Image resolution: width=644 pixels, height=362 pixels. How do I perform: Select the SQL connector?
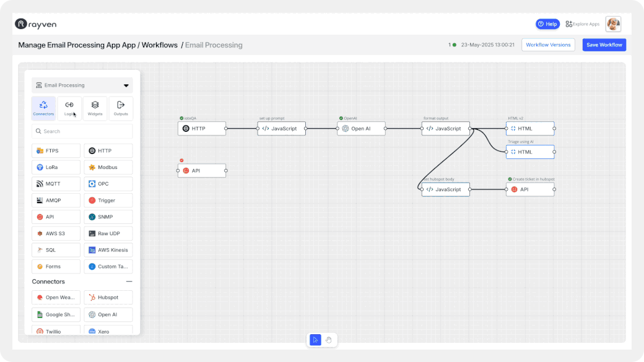tap(56, 250)
